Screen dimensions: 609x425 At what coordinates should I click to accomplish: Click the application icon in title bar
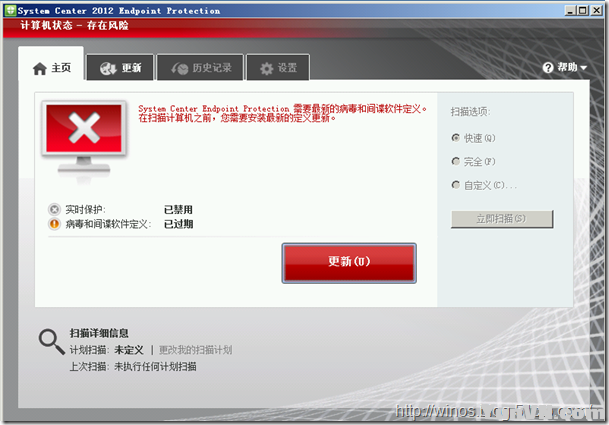click(10, 10)
